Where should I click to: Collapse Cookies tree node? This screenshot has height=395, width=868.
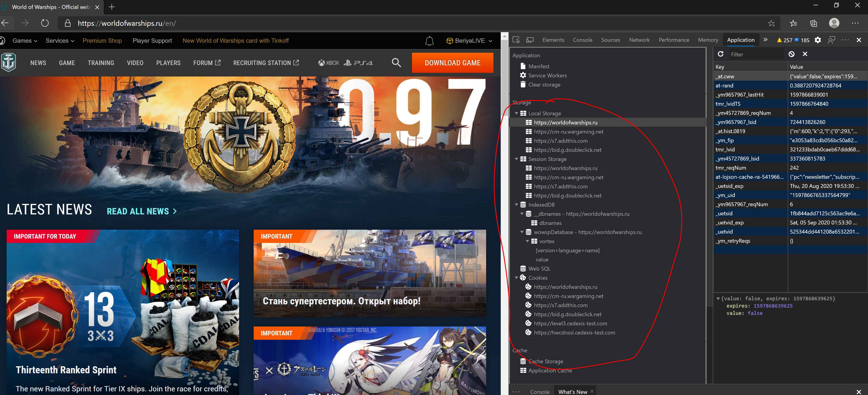516,278
